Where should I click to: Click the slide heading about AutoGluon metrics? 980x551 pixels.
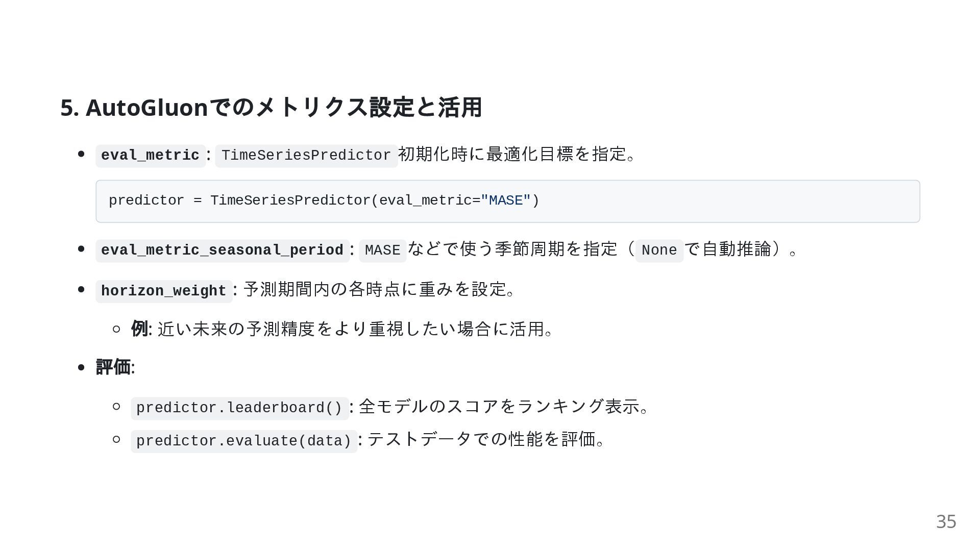pyautogui.click(x=271, y=108)
